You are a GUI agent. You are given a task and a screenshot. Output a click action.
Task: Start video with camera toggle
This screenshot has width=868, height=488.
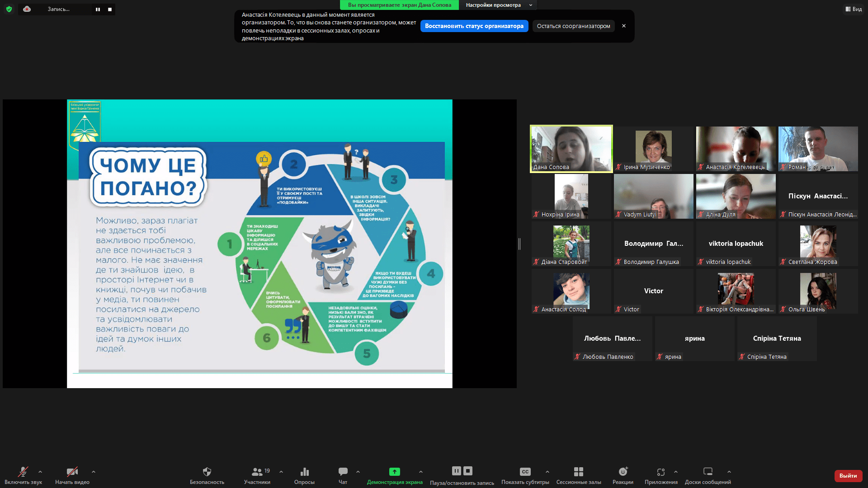(x=72, y=472)
